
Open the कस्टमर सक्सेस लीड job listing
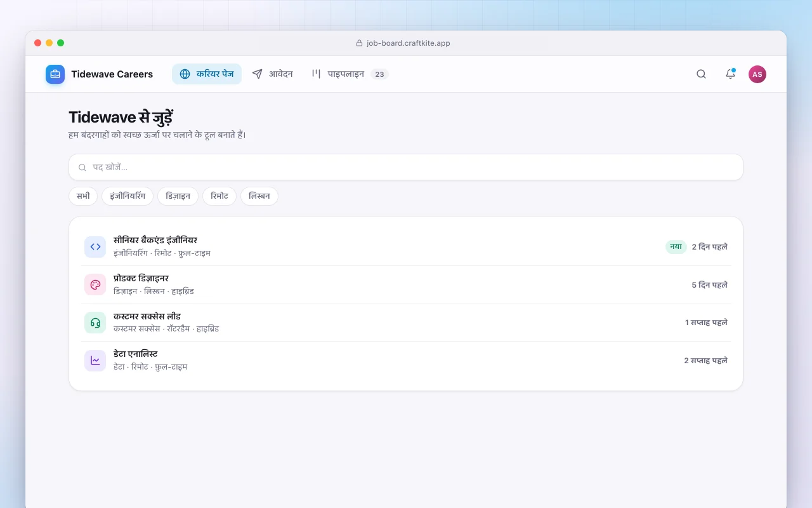(406, 323)
